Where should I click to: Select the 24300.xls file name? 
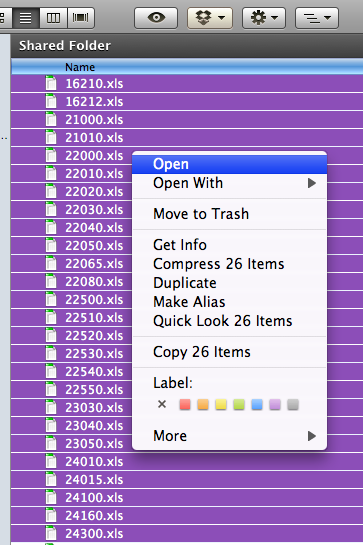[94, 534]
